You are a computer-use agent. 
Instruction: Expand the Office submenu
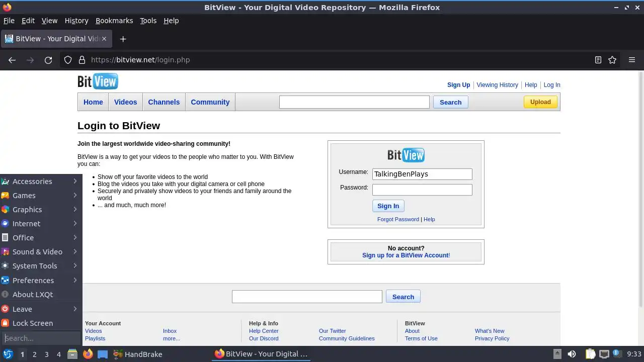click(41, 238)
